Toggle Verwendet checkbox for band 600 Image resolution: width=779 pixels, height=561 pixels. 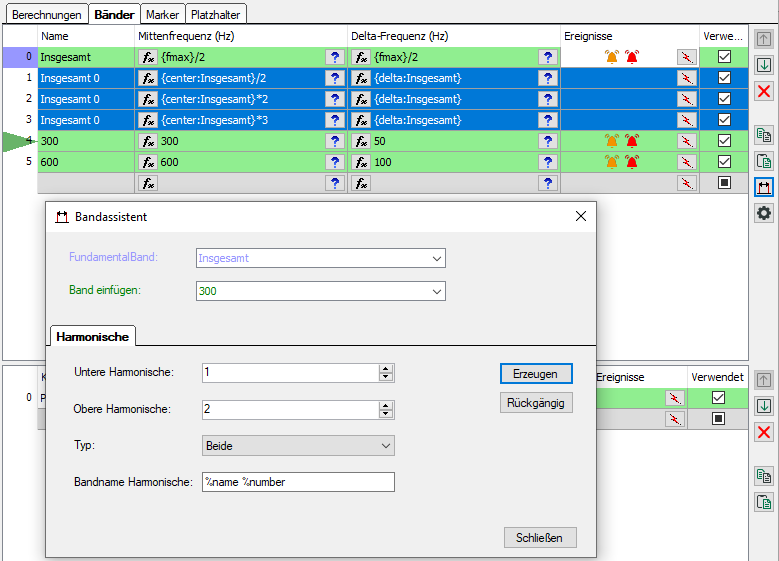[724, 161]
